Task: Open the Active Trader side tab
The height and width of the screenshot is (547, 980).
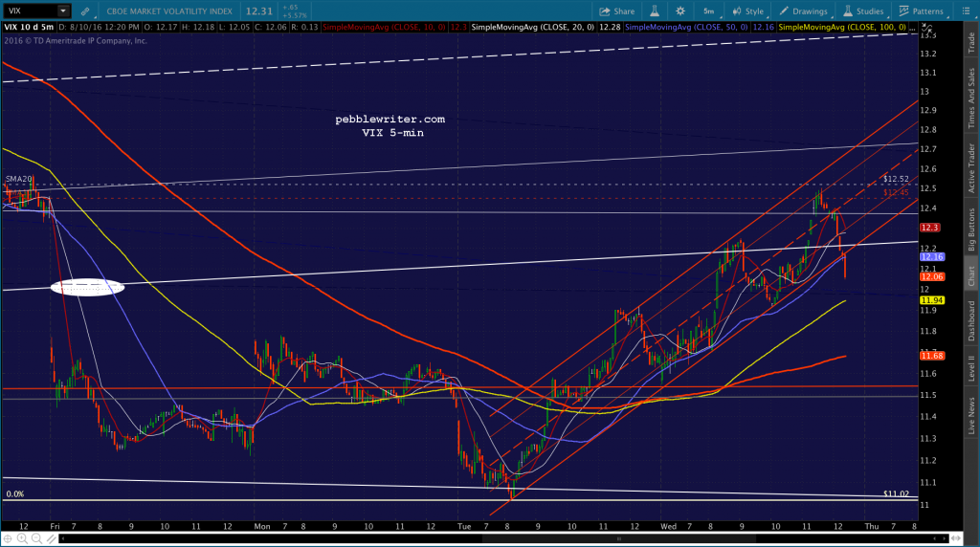Action: tap(971, 168)
